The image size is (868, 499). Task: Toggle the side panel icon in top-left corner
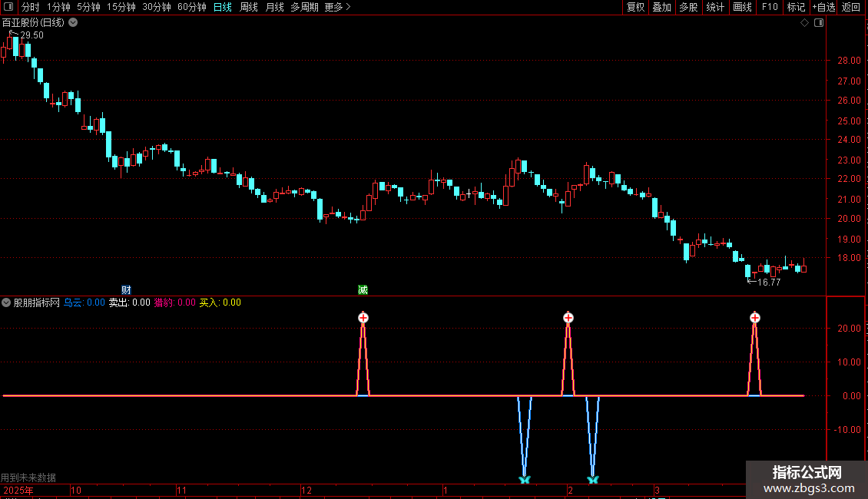click(x=8, y=7)
